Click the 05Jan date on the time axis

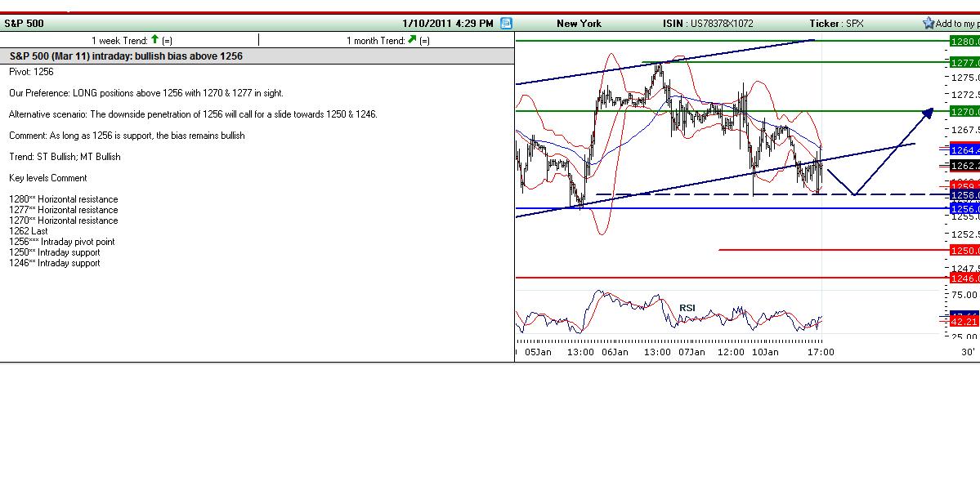[538, 352]
